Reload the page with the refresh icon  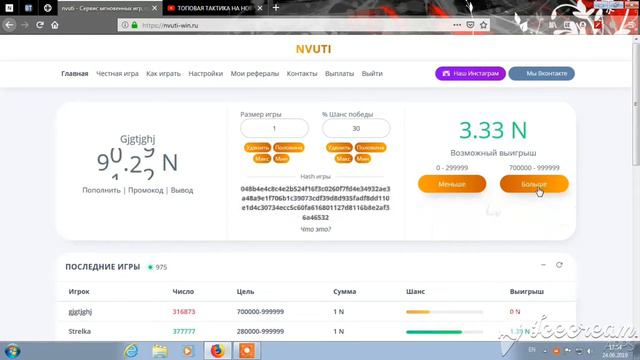click(40, 25)
